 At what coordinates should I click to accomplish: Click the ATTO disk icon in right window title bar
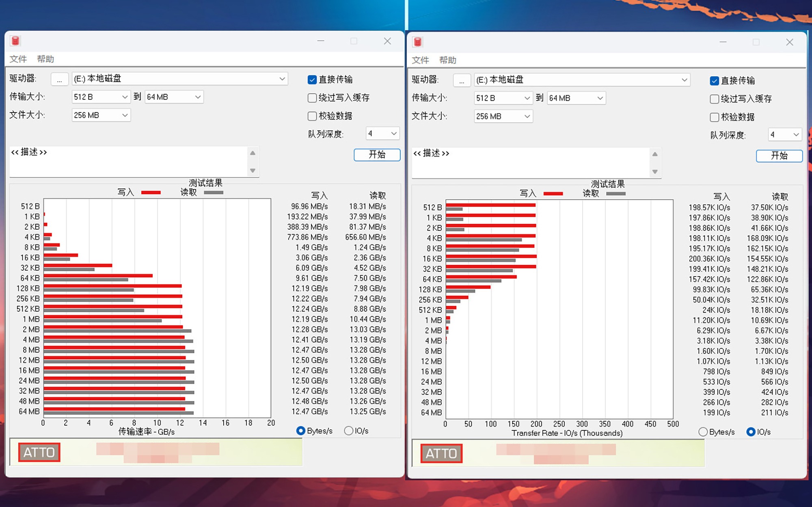pyautogui.click(x=418, y=42)
